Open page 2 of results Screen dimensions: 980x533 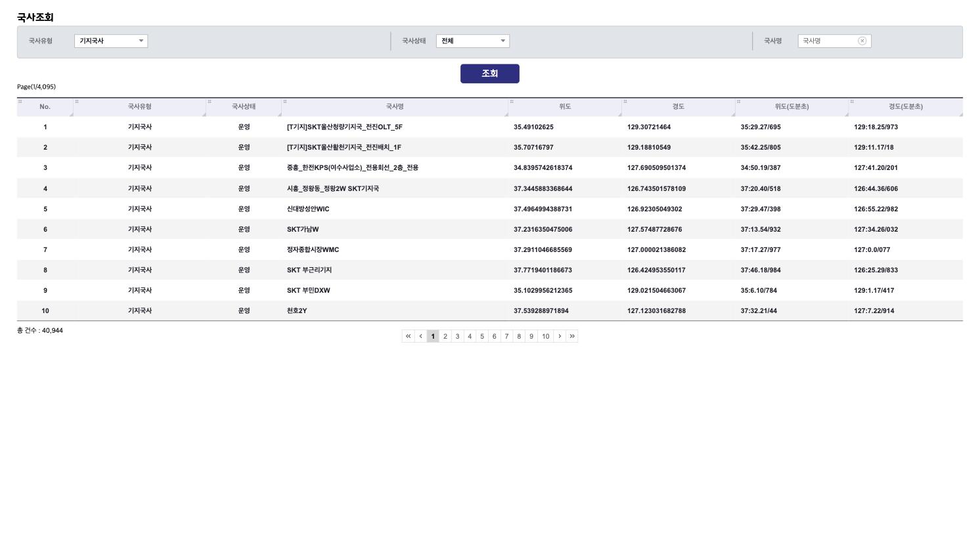(x=445, y=336)
